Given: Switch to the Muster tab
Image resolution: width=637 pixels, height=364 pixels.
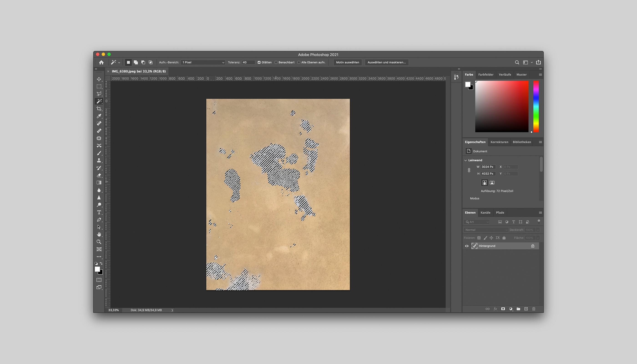Looking at the screenshot, I should [x=521, y=75].
